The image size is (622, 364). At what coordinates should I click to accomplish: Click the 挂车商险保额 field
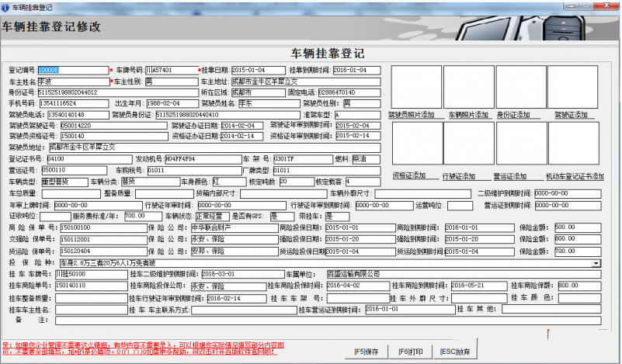coord(579,286)
